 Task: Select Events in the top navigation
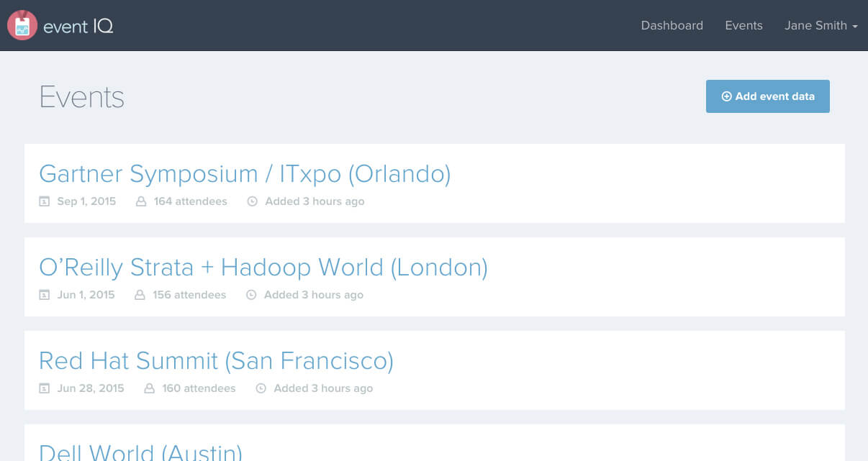pos(743,26)
